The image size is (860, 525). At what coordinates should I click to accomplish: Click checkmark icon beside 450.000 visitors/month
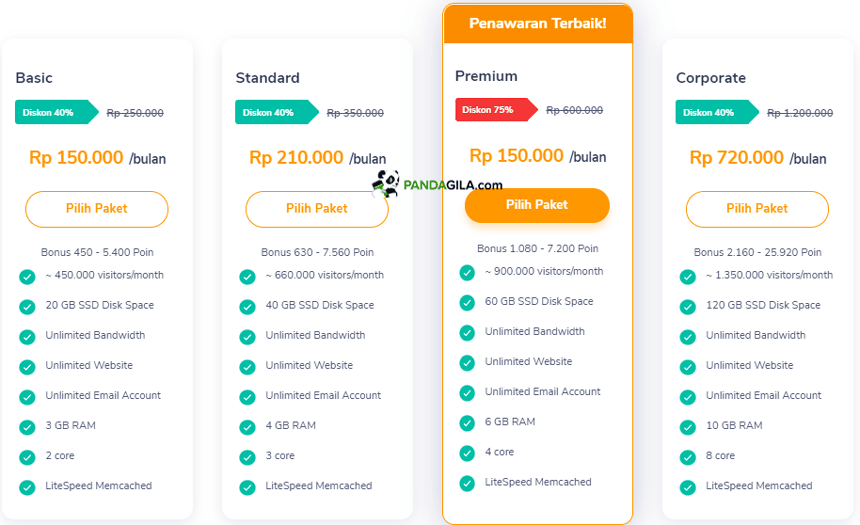[x=27, y=276]
